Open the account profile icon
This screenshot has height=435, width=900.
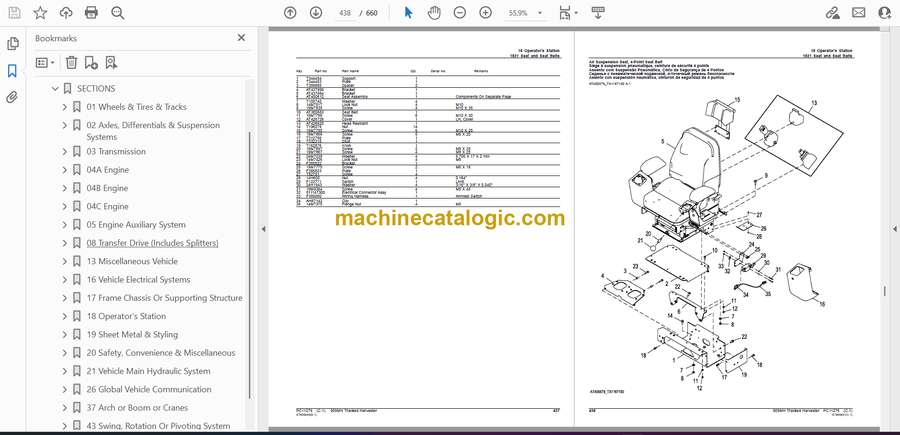[885, 13]
